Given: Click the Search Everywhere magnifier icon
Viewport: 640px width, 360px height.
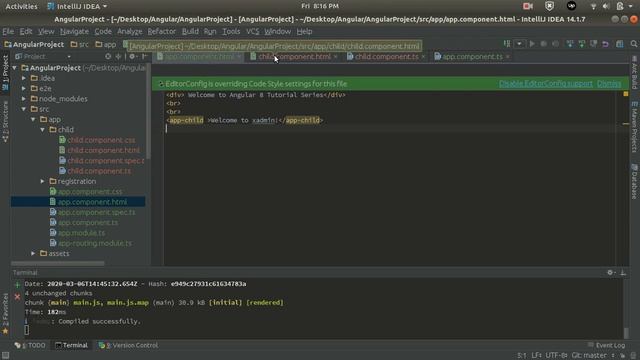Looking at the screenshot, I should 633,44.
